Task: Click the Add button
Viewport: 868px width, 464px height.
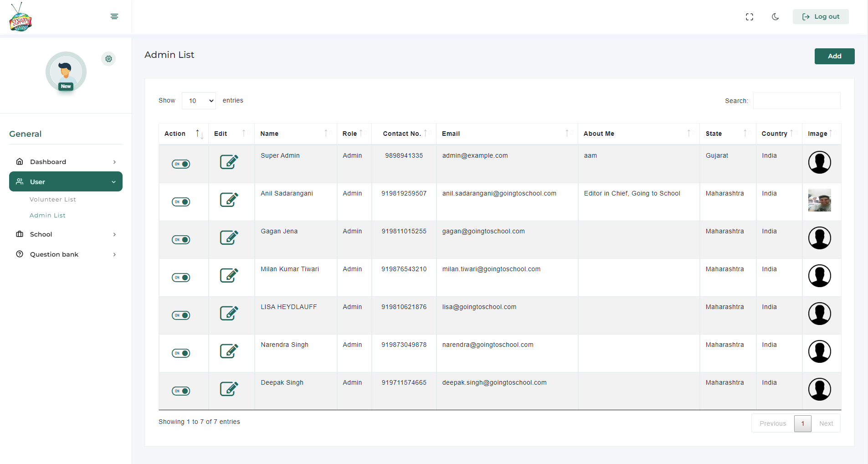Action: [x=834, y=56]
